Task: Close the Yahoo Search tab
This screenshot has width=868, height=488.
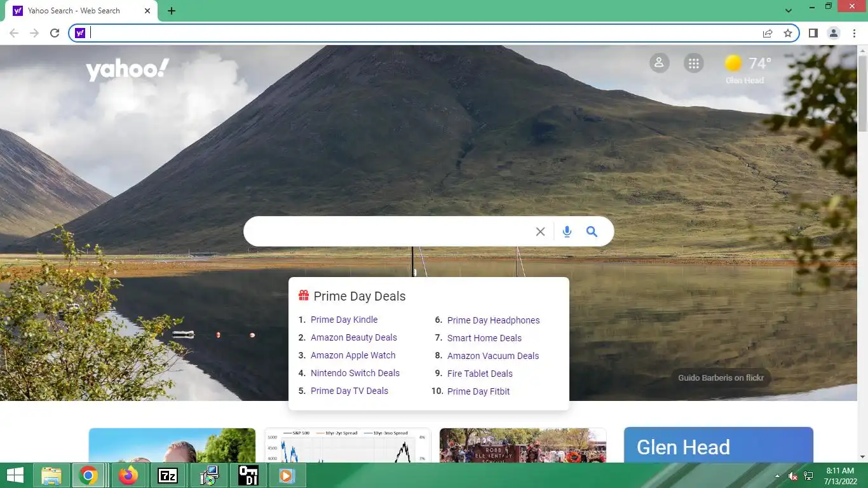Action: pyautogui.click(x=147, y=11)
